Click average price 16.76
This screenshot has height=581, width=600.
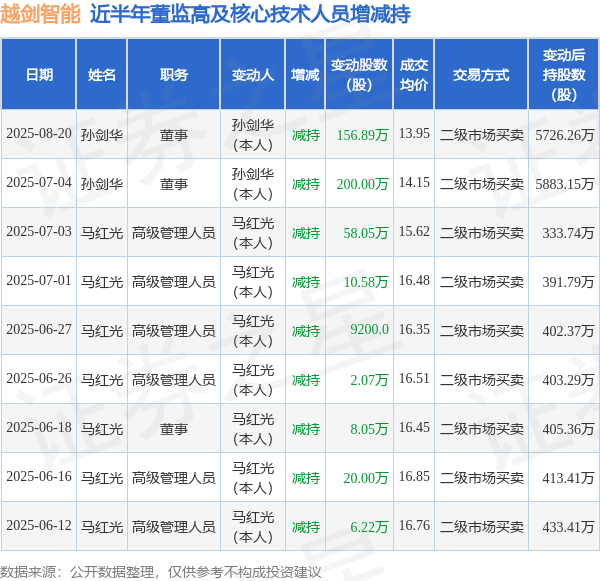coord(414,526)
